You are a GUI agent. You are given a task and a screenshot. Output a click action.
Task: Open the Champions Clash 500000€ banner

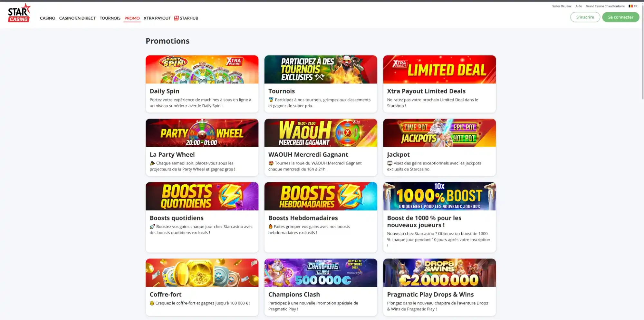pyautogui.click(x=320, y=273)
